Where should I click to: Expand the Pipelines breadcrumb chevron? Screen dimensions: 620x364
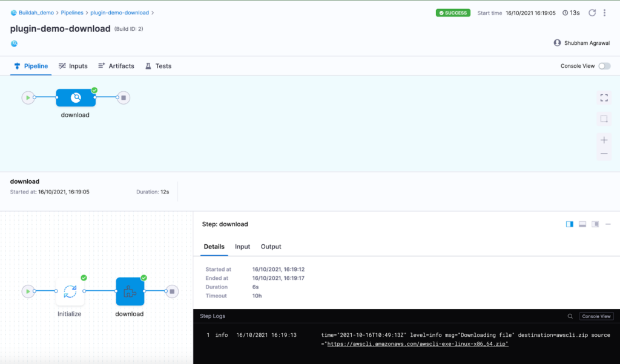point(85,12)
